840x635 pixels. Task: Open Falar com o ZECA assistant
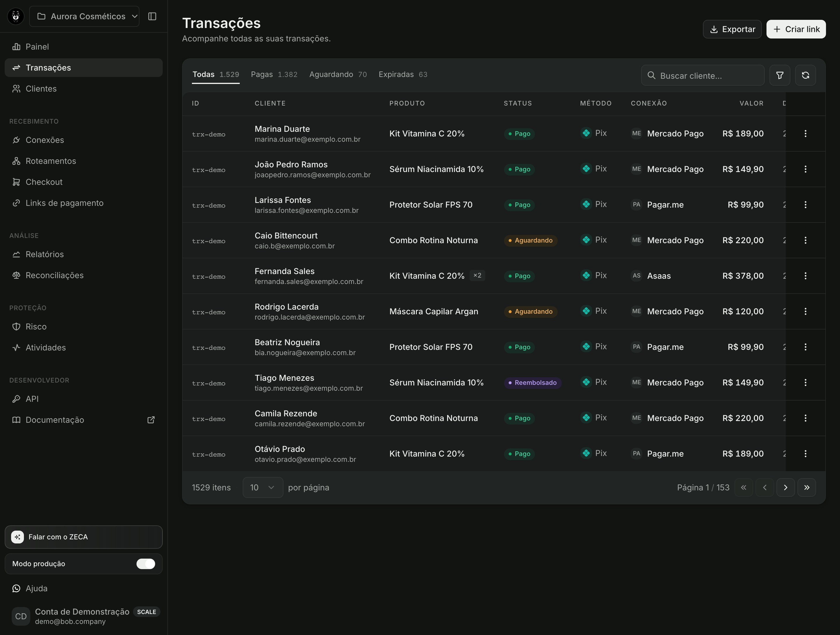83,537
